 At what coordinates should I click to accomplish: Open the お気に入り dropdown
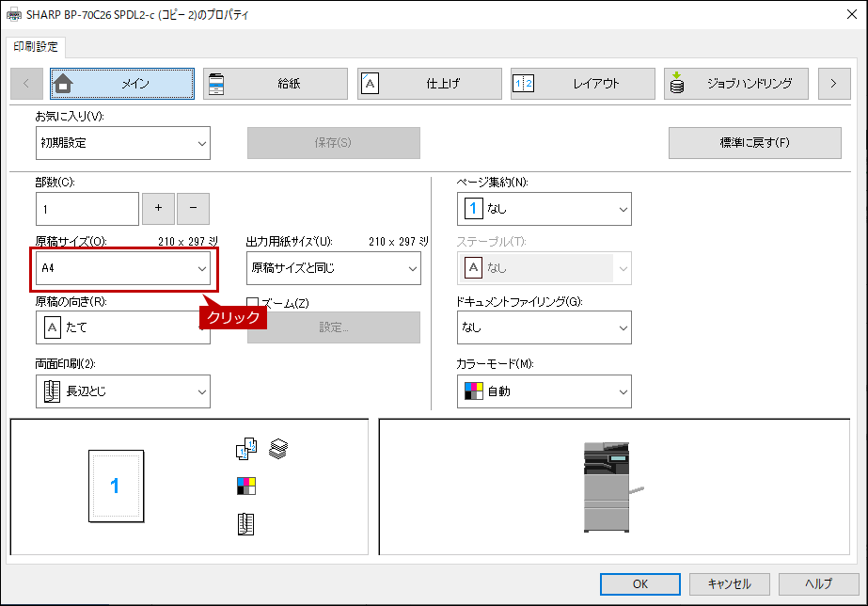(x=123, y=143)
